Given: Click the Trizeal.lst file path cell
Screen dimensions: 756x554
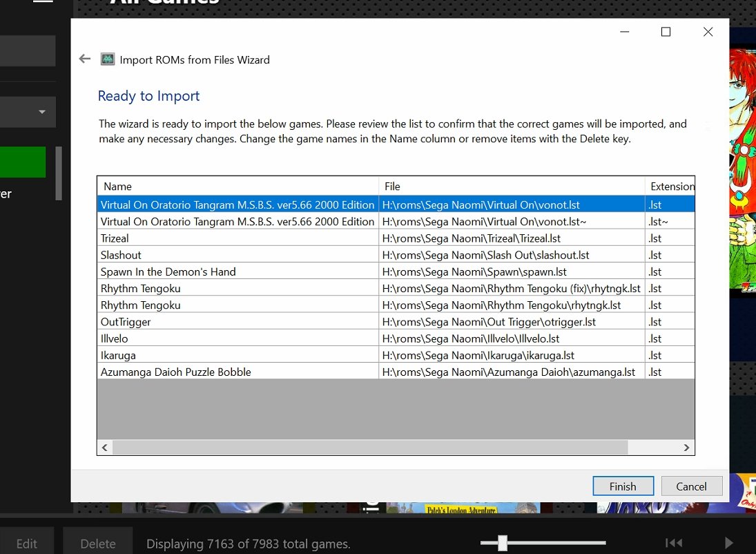Looking at the screenshot, I should pos(512,238).
